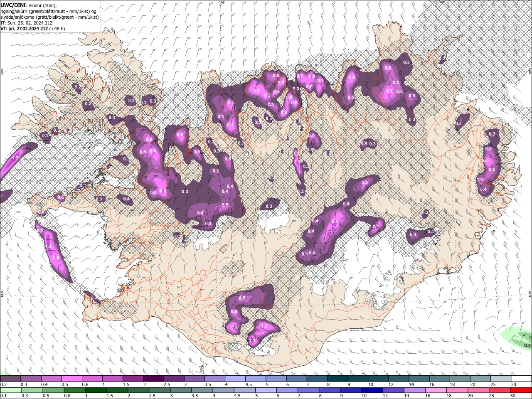532x399 pixels.
Task: Click the 'IT: Sun. 25. 02. 2024 21Z' line
Action: (26, 23)
